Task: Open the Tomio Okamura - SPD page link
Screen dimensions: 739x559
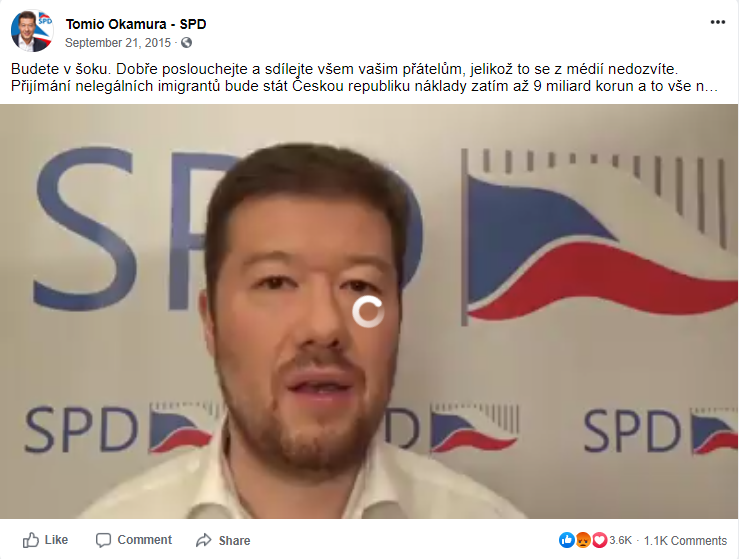Action: (136, 24)
